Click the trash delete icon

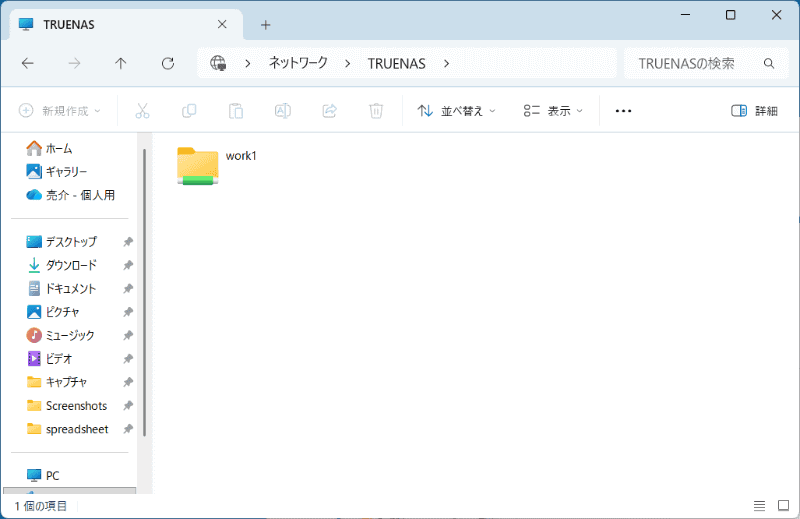pos(376,111)
